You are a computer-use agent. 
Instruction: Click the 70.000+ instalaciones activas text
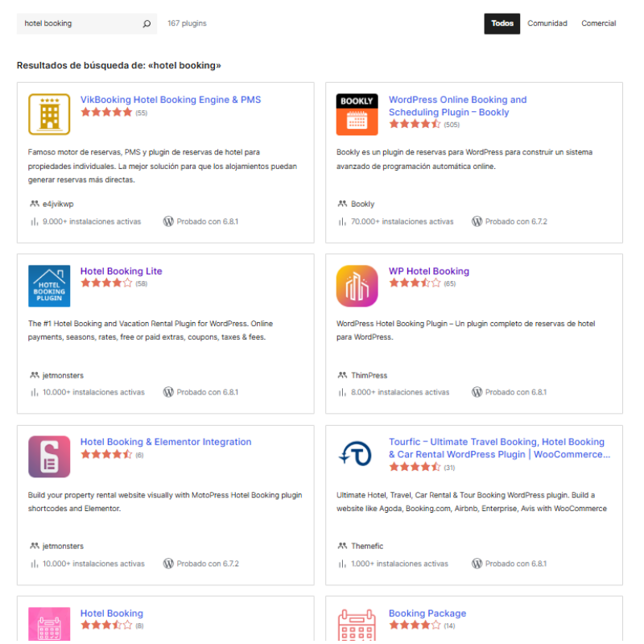click(402, 222)
